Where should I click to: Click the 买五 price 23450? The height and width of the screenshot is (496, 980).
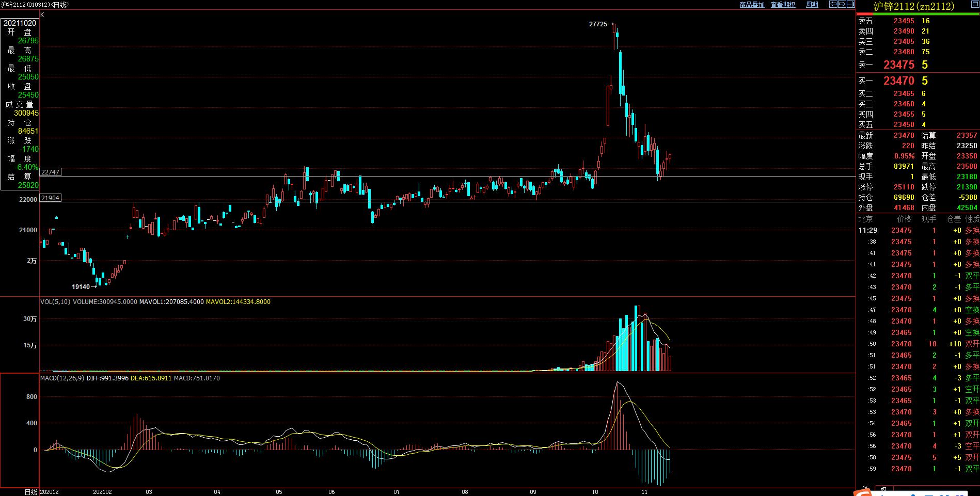(x=904, y=125)
